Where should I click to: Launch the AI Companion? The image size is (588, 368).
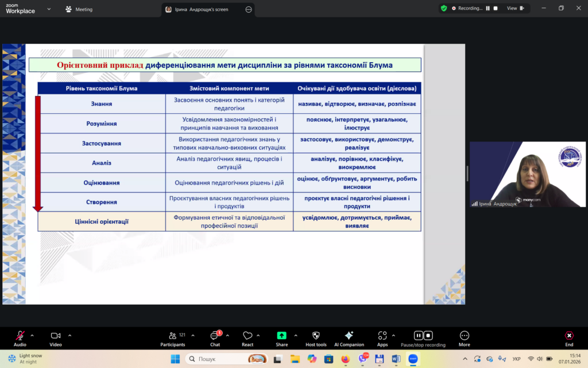pos(349,336)
